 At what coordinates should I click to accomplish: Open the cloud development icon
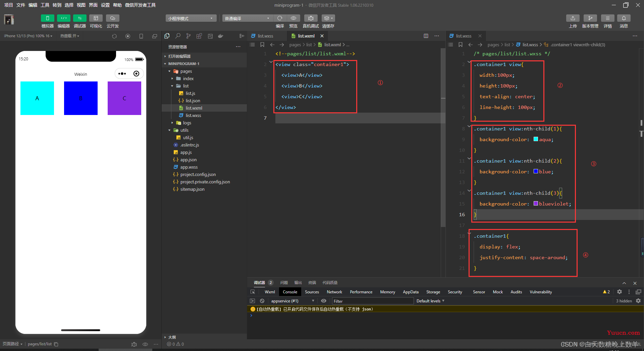coord(113,18)
